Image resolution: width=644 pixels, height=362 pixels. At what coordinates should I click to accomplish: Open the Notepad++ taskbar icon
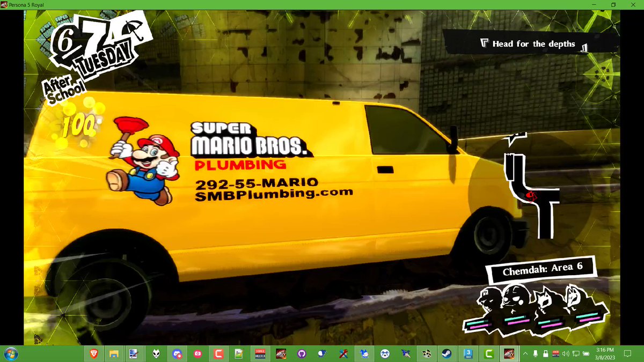[x=239, y=354]
